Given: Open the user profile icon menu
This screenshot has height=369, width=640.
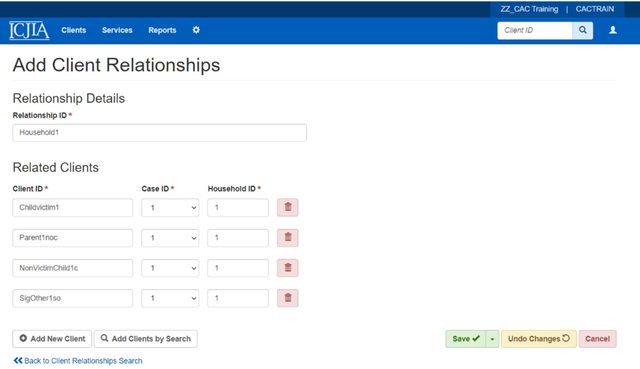Looking at the screenshot, I should 613,30.
